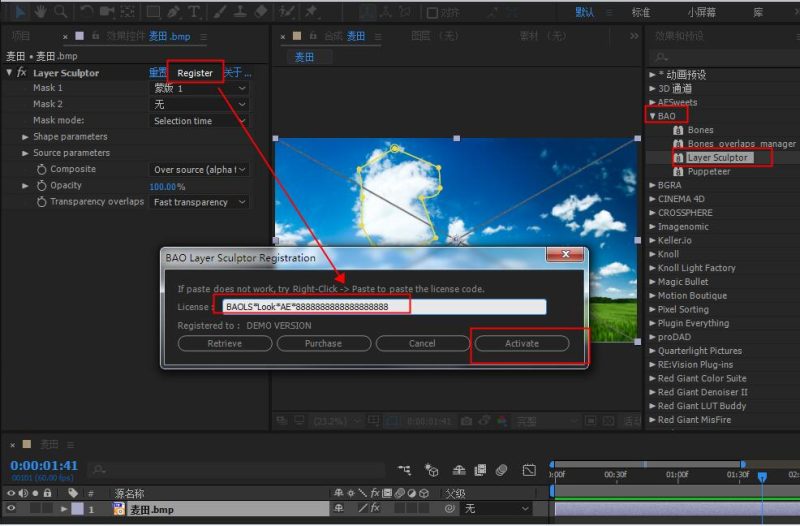Select the Rectangle shape tool

click(153, 11)
